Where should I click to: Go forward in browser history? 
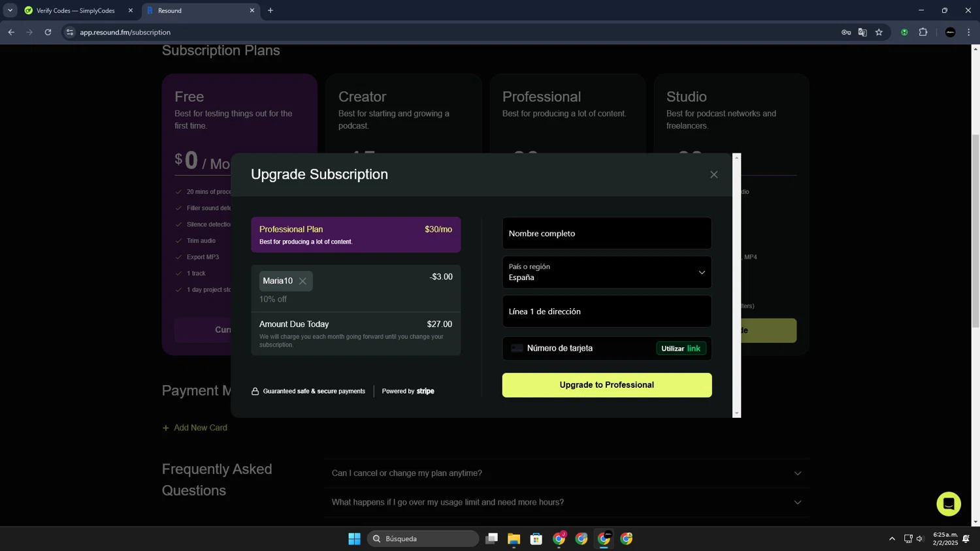[x=29, y=32]
